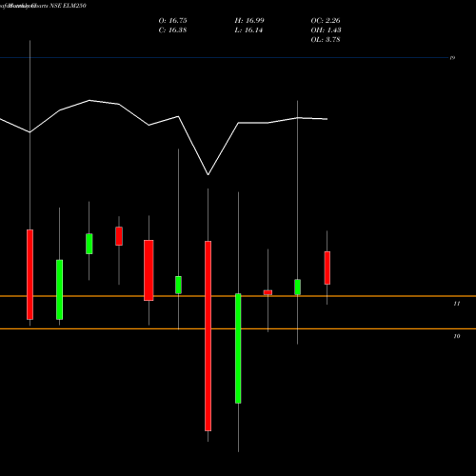Click the OC: 2.26 reading
The width and height of the screenshot is (476, 476).
point(326,21)
